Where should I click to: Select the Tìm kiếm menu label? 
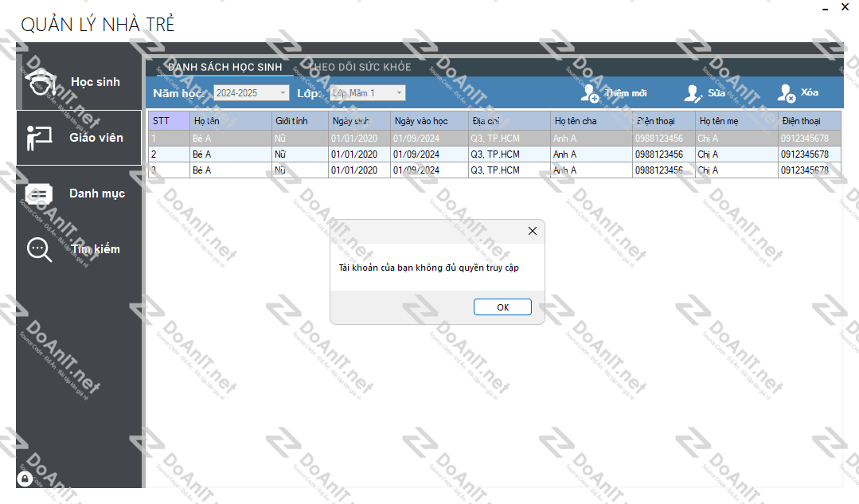tap(96, 249)
